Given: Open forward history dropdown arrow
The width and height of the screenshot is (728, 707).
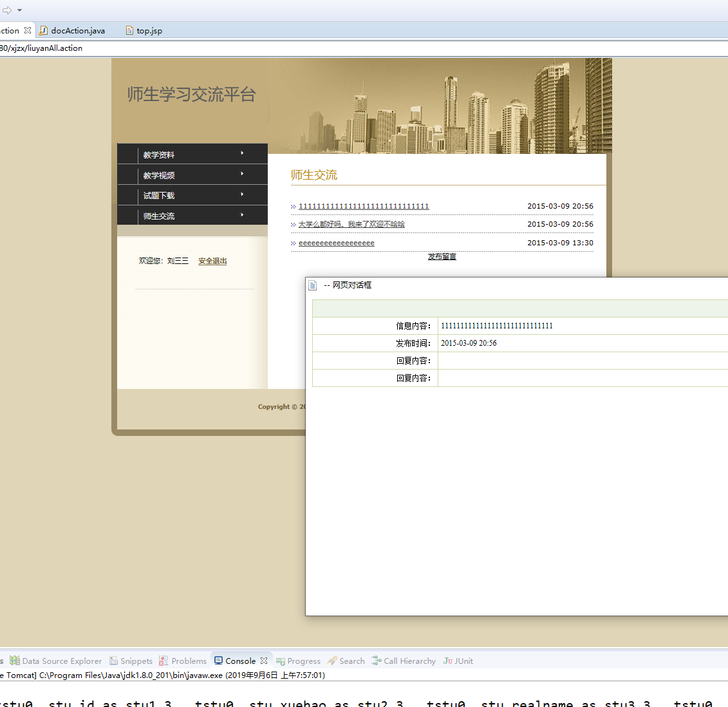Looking at the screenshot, I should point(19,10).
